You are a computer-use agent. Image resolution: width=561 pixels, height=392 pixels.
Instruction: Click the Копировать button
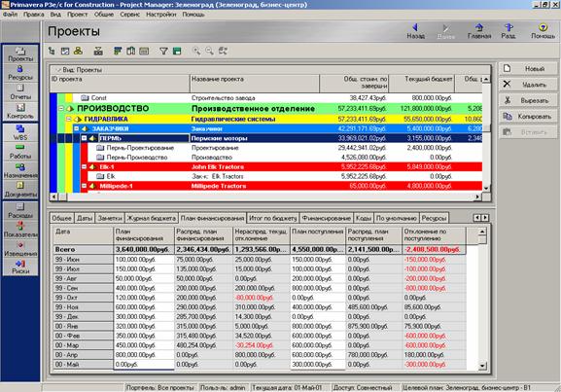(528, 117)
